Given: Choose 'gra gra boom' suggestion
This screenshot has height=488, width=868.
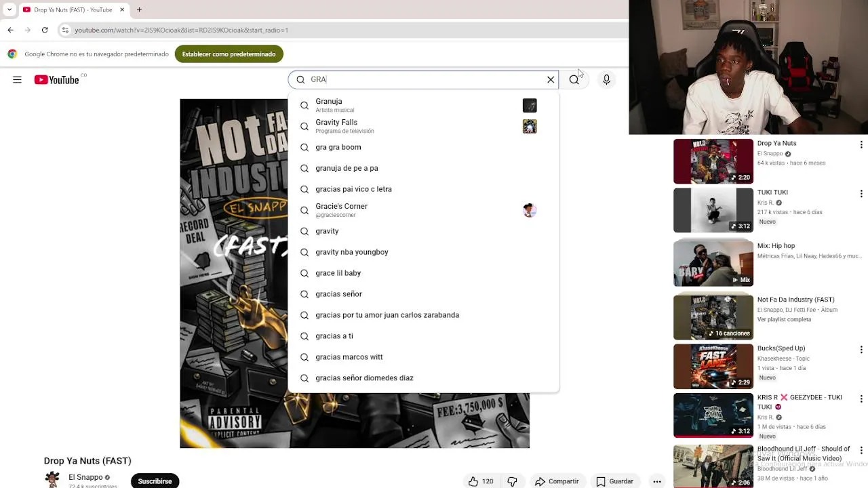Looking at the screenshot, I should point(423,147).
